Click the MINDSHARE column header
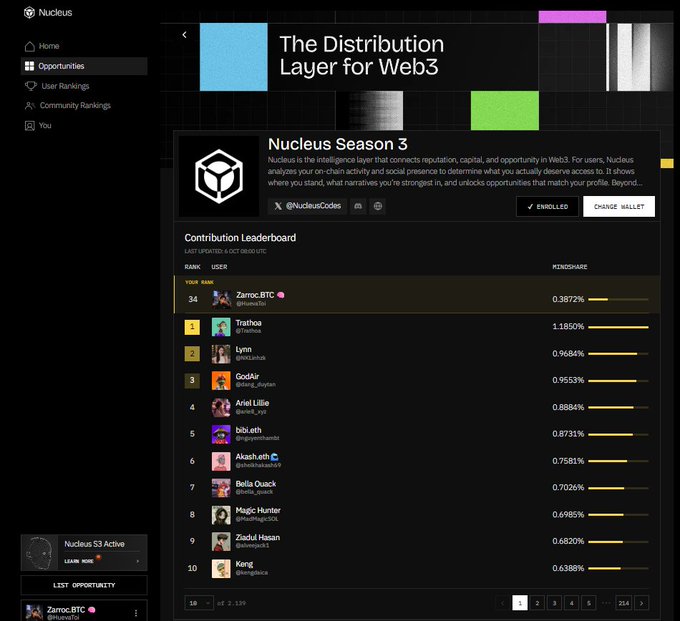680x621 pixels. click(569, 267)
